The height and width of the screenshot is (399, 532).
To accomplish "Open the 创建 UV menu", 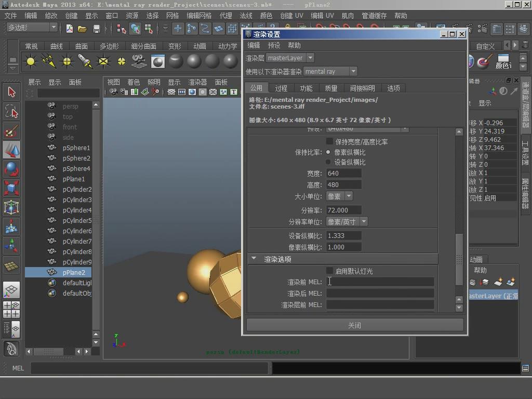I will pos(291,16).
